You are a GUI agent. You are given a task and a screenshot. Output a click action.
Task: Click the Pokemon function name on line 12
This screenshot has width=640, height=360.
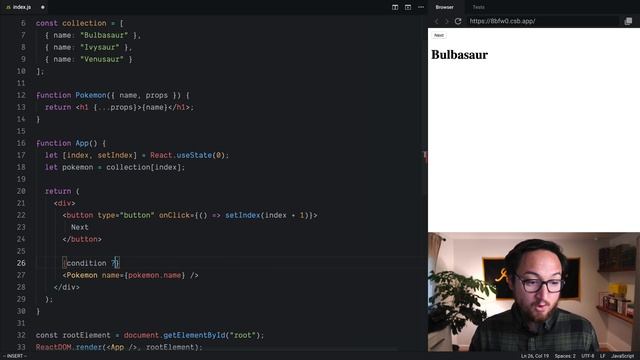[91, 96]
